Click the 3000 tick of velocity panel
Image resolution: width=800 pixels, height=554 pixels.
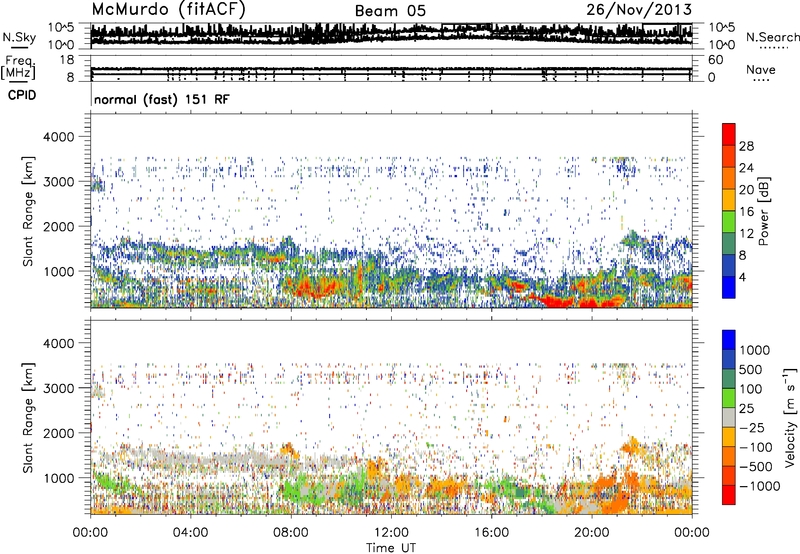pos(58,388)
